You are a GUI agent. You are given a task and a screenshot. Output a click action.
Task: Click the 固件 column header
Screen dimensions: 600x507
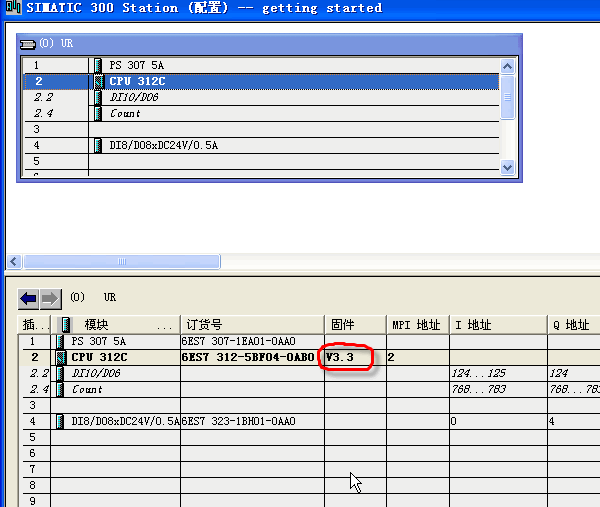(355, 325)
